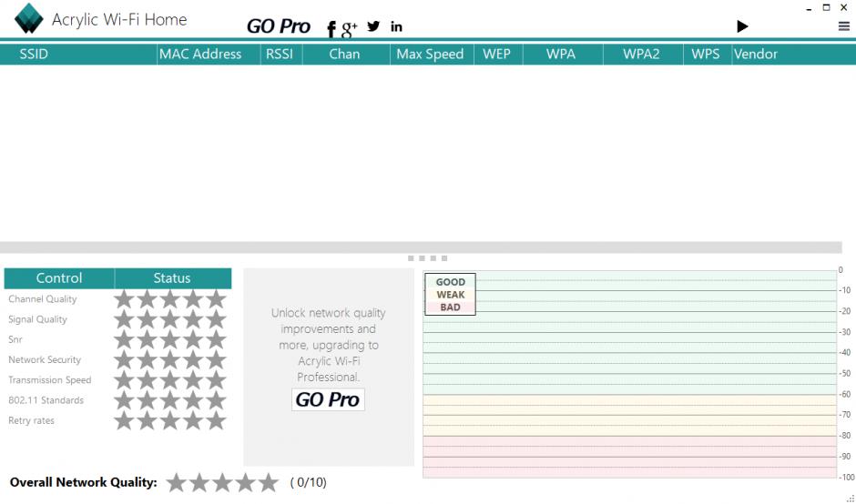
Task: Click last star of Signal Quality
Action: click(217, 319)
